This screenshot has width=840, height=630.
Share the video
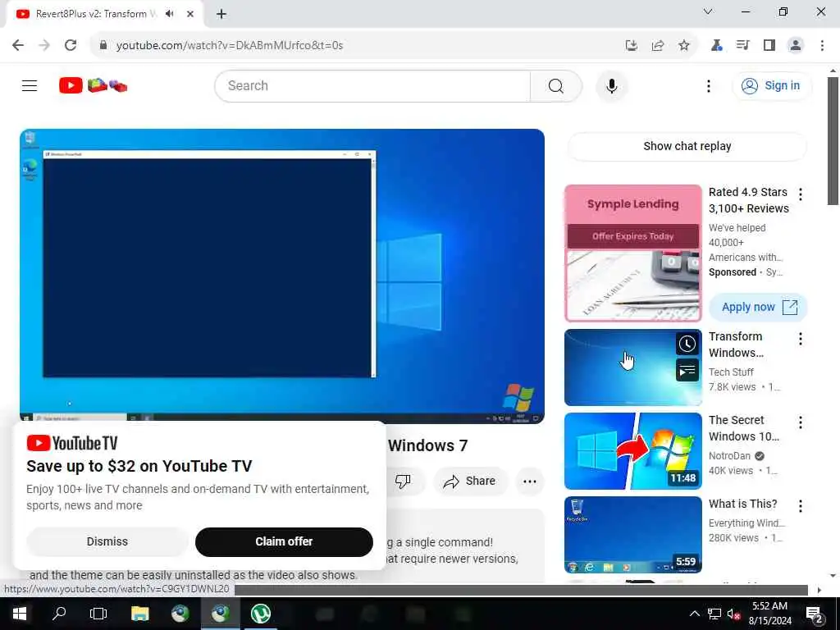pos(469,481)
